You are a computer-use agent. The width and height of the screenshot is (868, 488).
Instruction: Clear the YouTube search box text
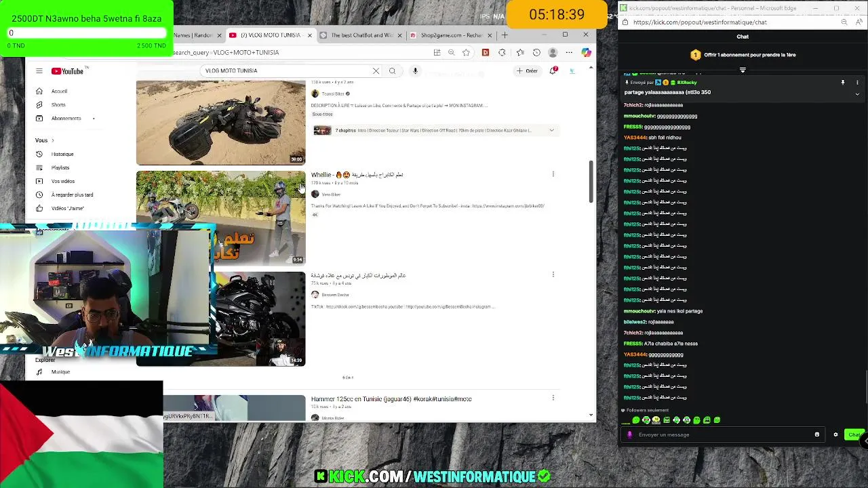click(x=376, y=70)
